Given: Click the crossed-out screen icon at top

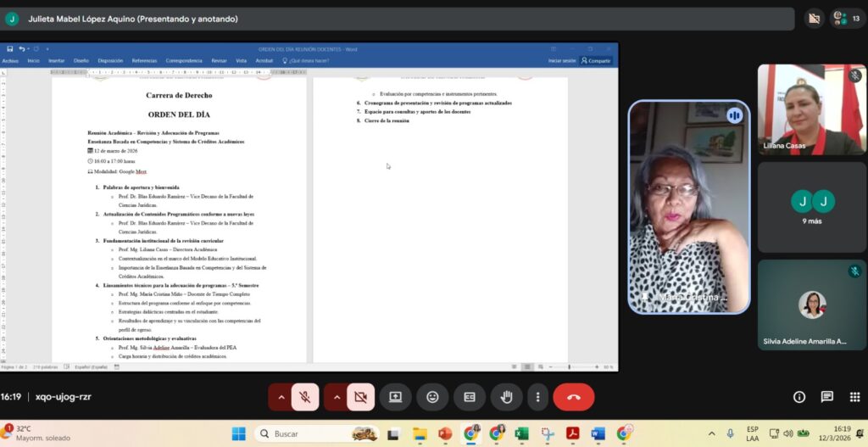Looking at the screenshot, I should click(815, 19).
